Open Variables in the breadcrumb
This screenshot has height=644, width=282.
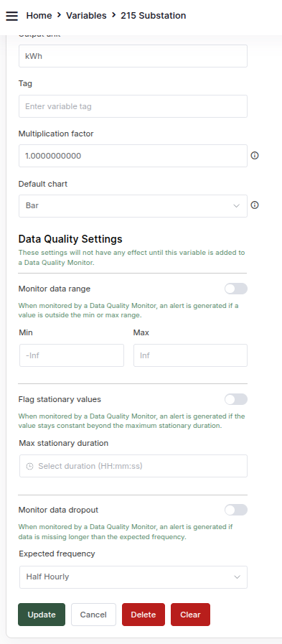[x=86, y=16]
